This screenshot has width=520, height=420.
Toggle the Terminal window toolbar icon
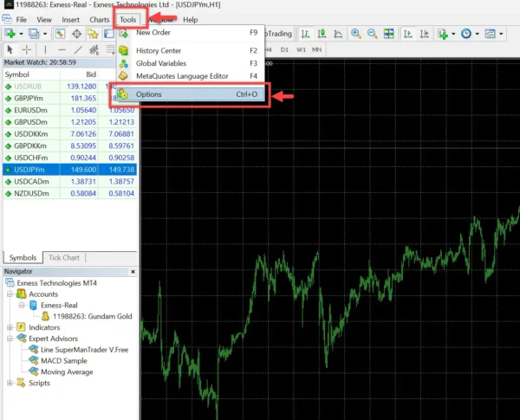(109, 34)
